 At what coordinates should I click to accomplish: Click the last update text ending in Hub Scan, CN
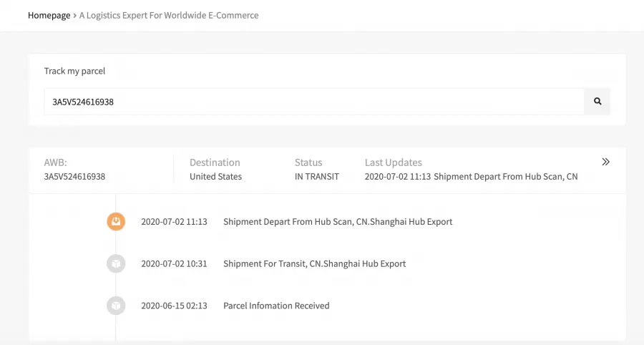(471, 176)
